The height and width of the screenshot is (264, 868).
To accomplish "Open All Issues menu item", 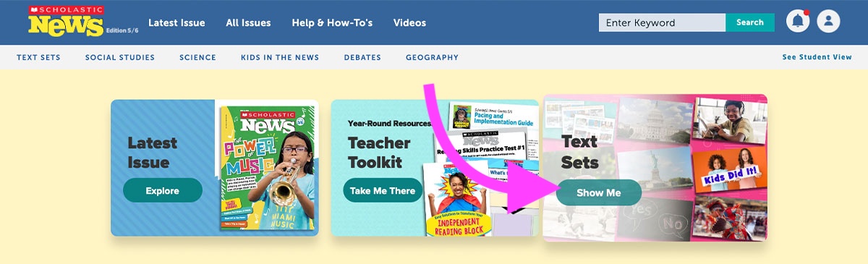I will pos(248,22).
